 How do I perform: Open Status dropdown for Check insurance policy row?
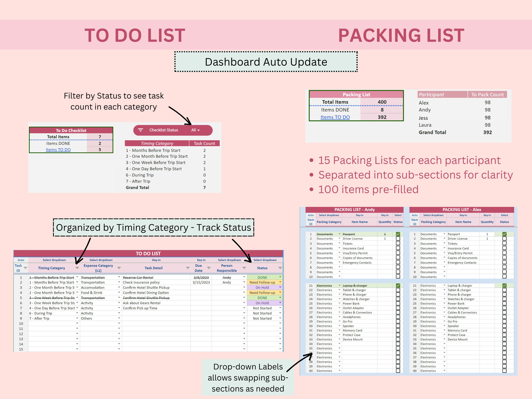(x=280, y=282)
